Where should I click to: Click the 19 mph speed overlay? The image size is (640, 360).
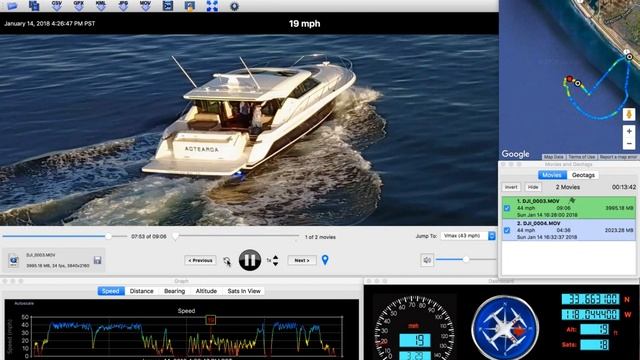(304, 24)
